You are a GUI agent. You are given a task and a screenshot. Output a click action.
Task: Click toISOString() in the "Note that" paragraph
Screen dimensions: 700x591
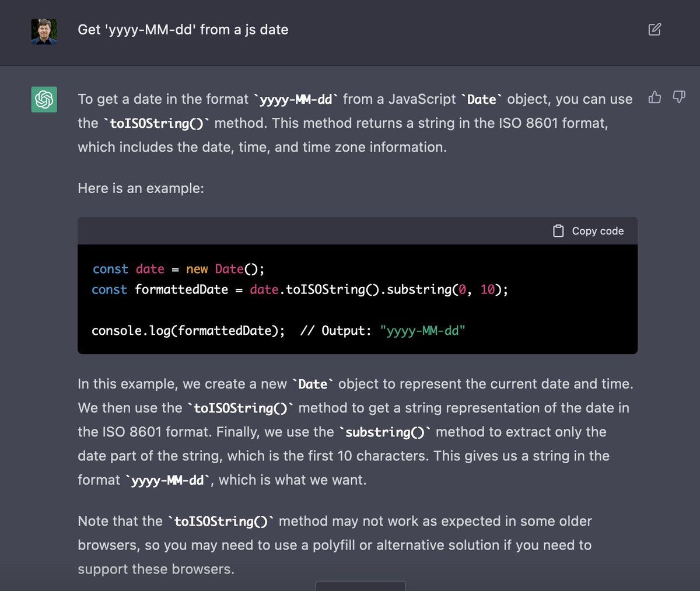point(221,522)
